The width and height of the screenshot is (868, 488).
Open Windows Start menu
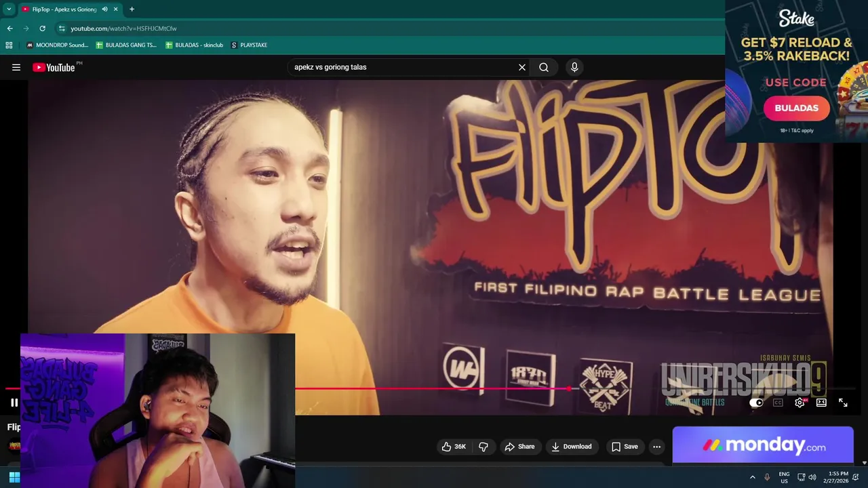tap(14, 477)
